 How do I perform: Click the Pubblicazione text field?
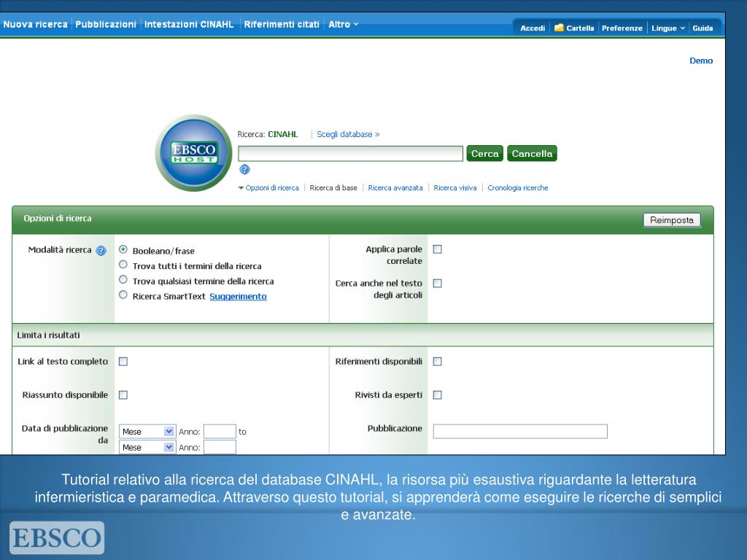tap(520, 432)
